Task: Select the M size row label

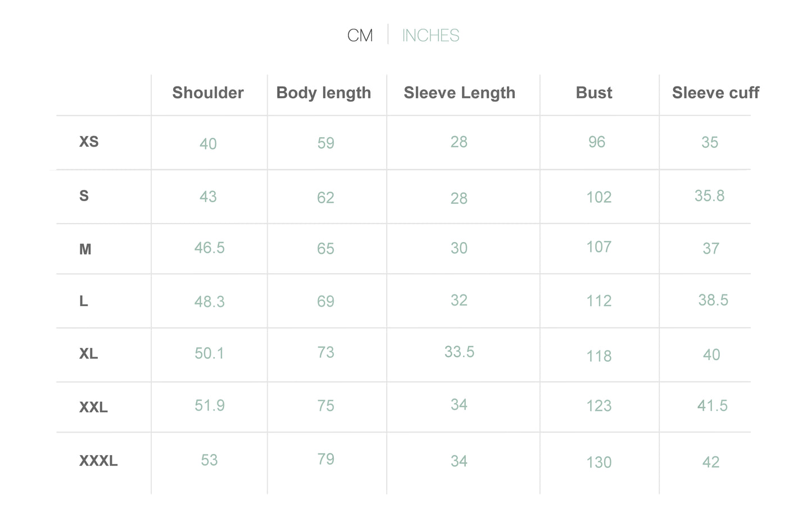Action: tap(85, 249)
